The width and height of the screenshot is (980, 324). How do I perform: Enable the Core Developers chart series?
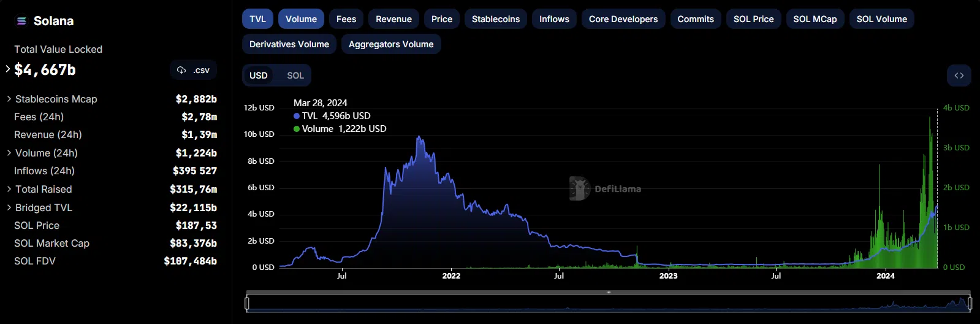pyautogui.click(x=623, y=19)
